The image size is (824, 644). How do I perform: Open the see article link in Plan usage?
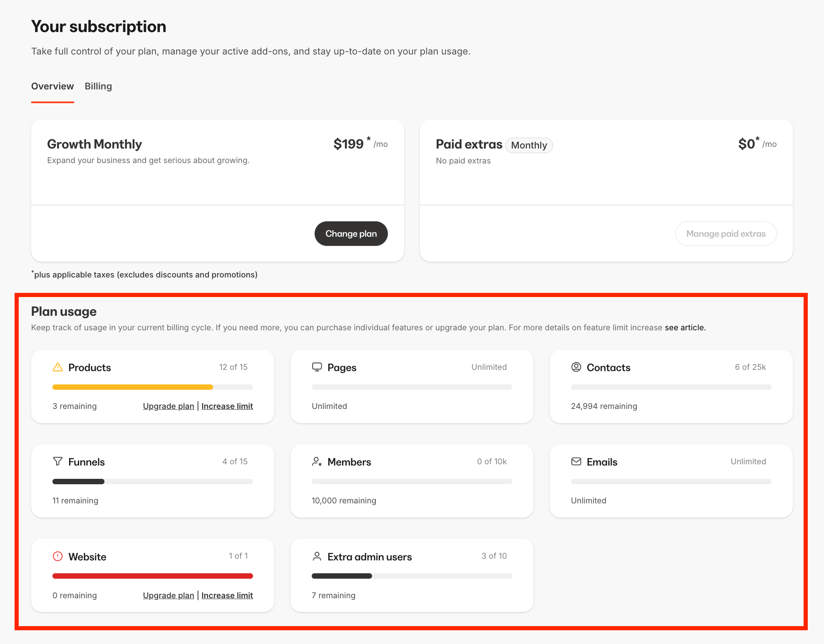(684, 327)
